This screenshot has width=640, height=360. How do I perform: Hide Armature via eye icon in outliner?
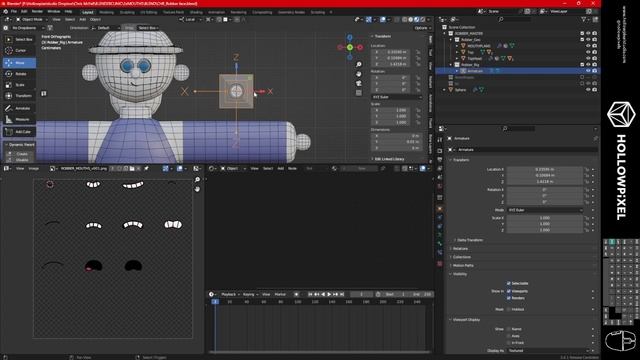pyautogui.click(x=588, y=71)
